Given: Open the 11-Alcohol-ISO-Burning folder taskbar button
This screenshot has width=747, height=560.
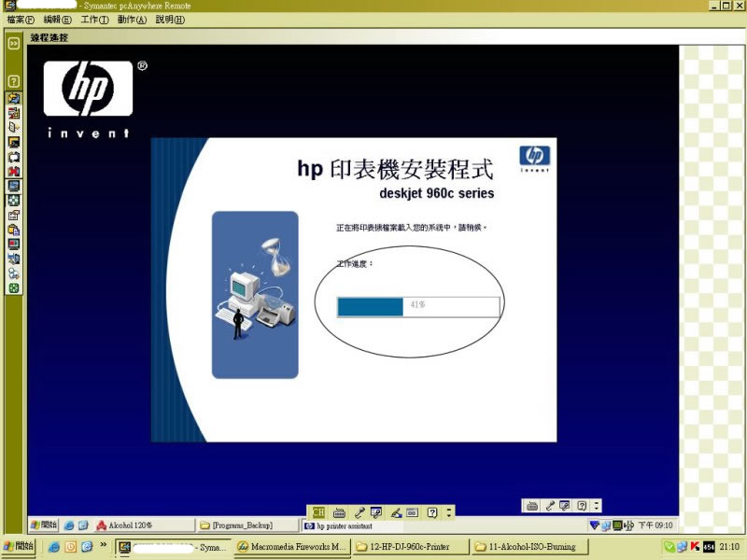Looking at the screenshot, I should [529, 547].
